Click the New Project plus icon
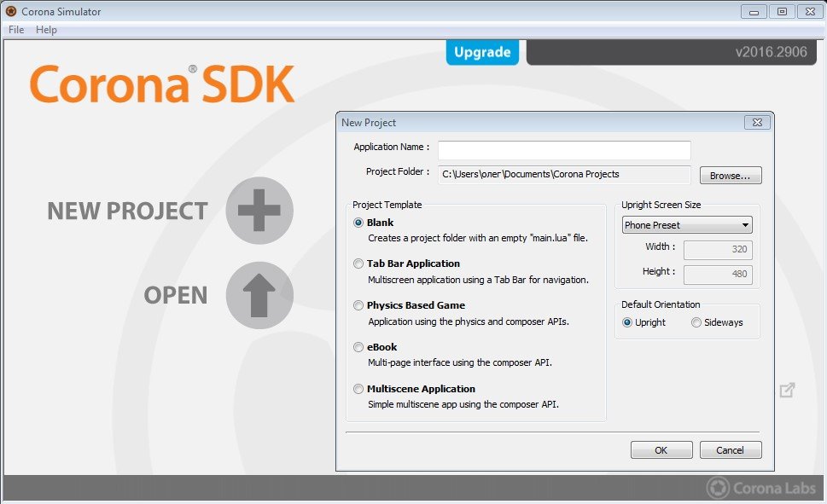This screenshot has width=827, height=504. pyautogui.click(x=259, y=211)
